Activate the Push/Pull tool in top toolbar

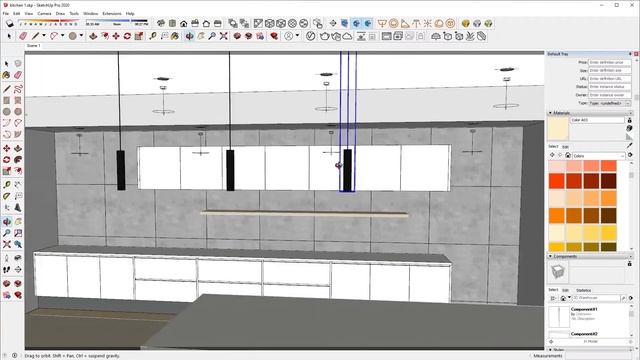click(93, 36)
